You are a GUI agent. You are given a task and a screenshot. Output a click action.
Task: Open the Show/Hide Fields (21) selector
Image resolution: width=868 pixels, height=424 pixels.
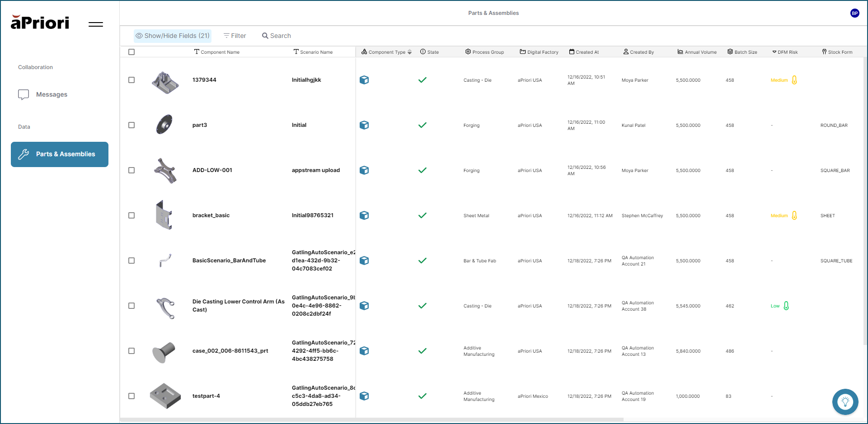[x=173, y=36]
